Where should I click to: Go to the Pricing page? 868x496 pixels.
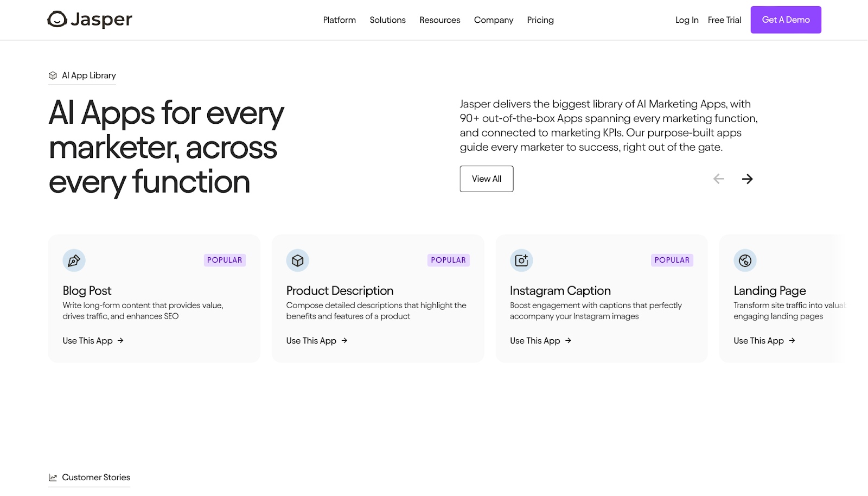540,20
